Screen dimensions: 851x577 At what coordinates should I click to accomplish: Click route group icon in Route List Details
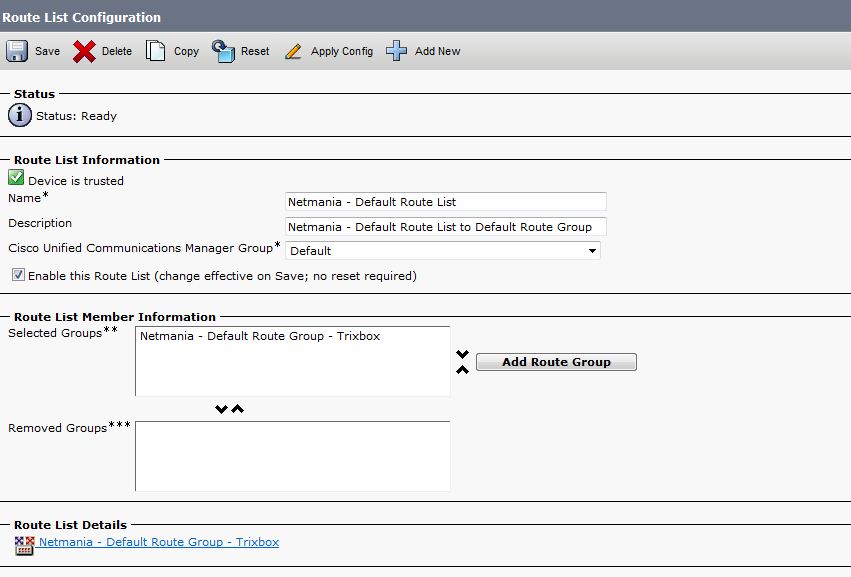24,546
